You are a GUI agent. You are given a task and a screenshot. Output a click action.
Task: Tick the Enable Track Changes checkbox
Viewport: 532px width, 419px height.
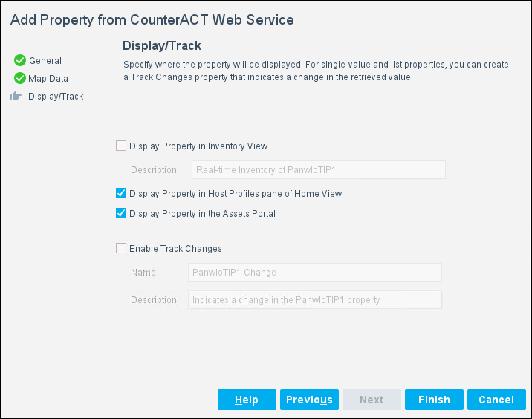(121, 249)
